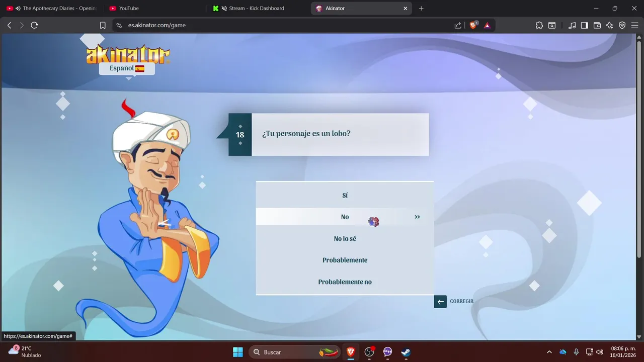Image resolution: width=644 pixels, height=362 pixels.
Task: Go back to the previous page
Action: coord(9,25)
